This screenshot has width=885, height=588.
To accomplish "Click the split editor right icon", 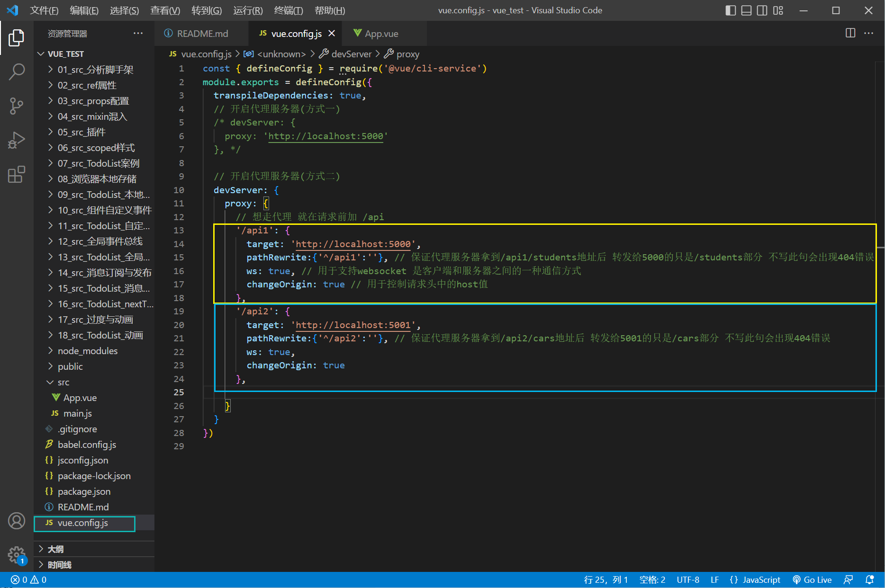I will click(x=850, y=33).
